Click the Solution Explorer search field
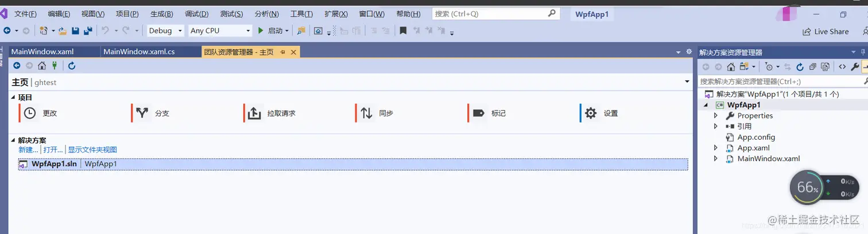The image size is (868, 234). (x=782, y=82)
